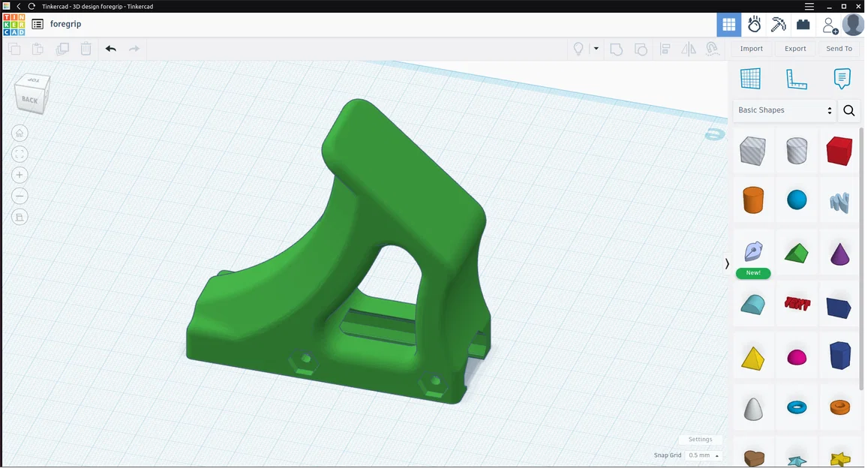Viewport: 868px width, 469px height.
Task: Pick the red Box shape
Action: tap(839, 151)
